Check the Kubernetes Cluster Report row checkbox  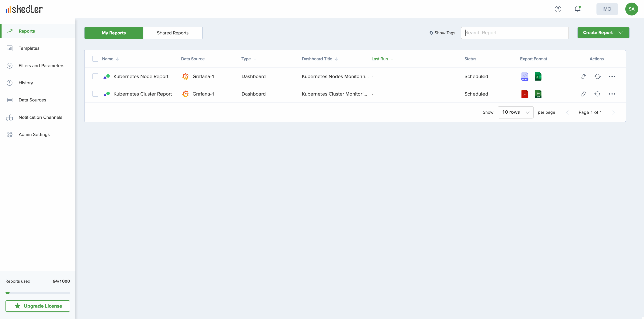pos(95,94)
